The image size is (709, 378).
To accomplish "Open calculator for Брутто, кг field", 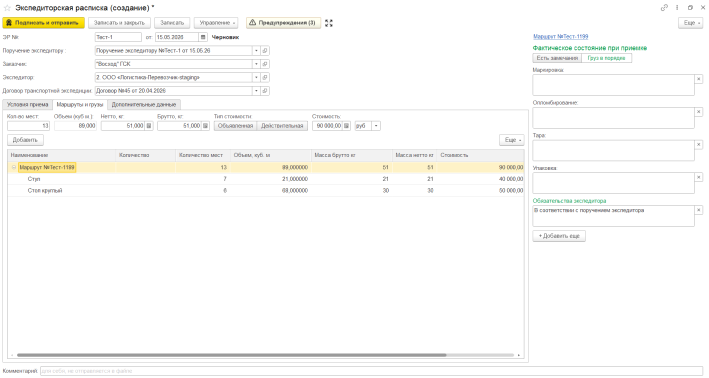I will tap(205, 126).
